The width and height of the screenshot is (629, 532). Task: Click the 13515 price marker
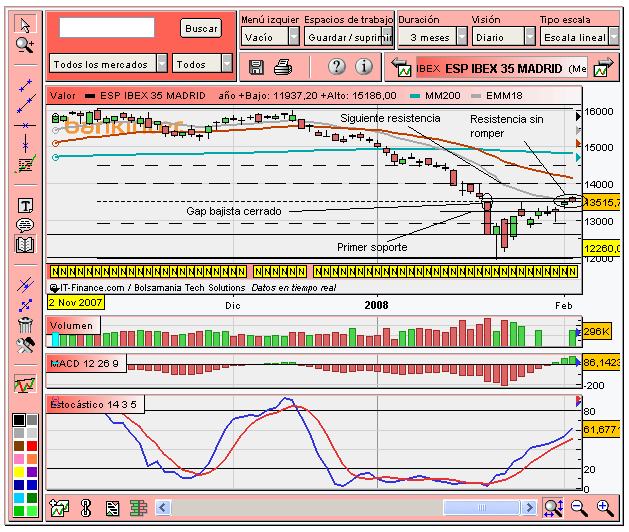click(602, 202)
